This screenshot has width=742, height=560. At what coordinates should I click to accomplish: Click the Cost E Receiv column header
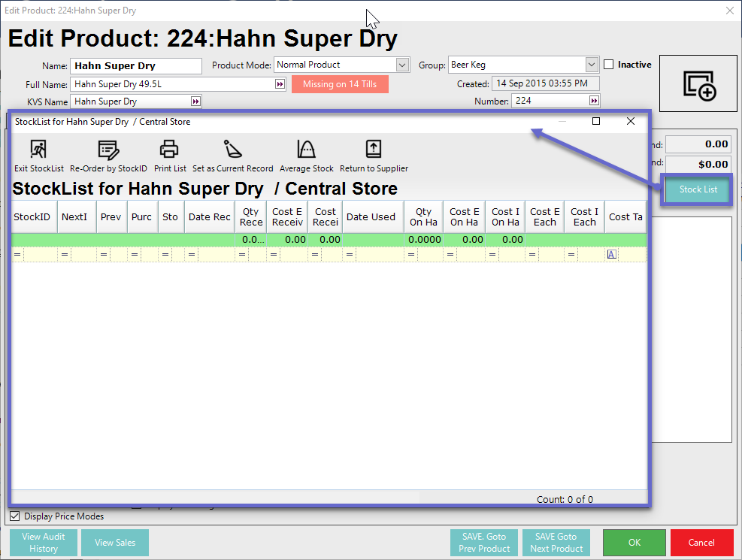point(287,216)
